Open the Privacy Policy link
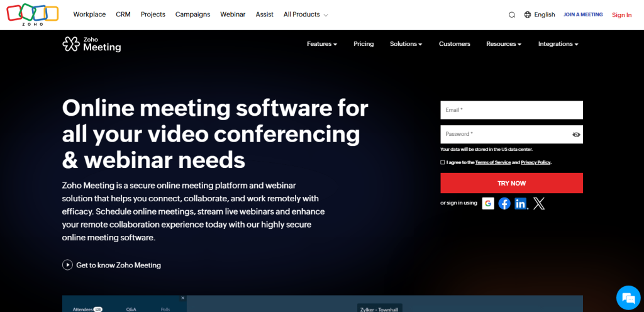 tap(536, 162)
